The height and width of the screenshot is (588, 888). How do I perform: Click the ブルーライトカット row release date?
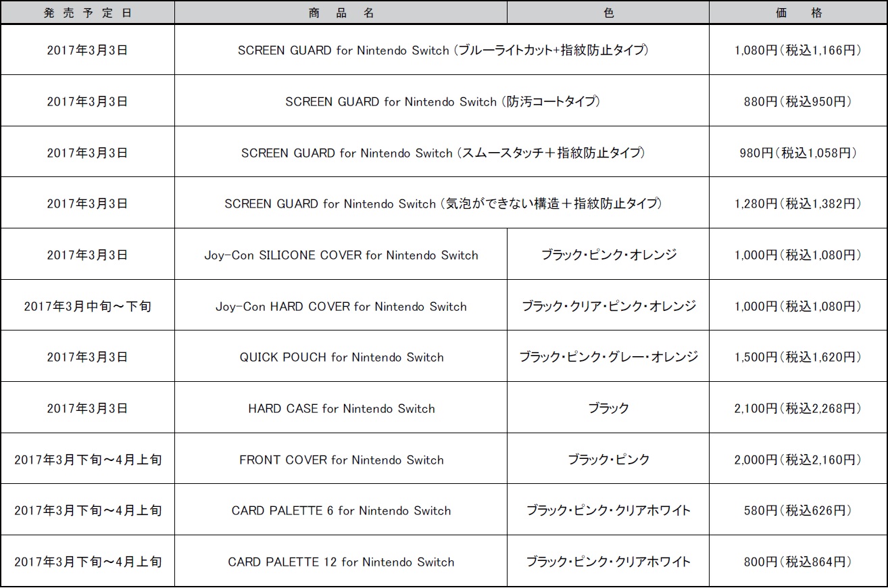click(87, 50)
